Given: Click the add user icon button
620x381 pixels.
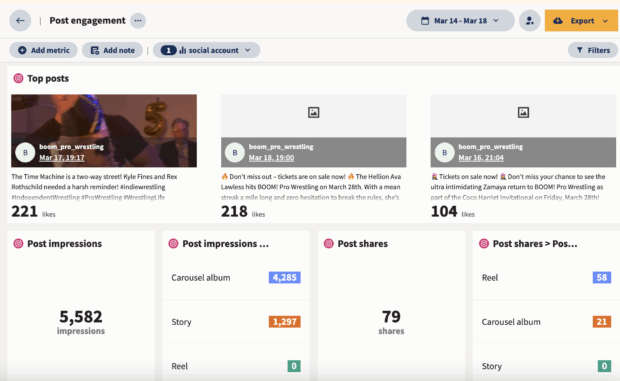Looking at the screenshot, I should click(529, 21).
